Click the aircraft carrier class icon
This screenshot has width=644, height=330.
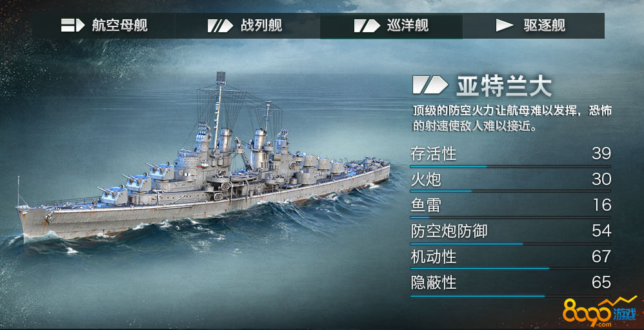coord(73,25)
